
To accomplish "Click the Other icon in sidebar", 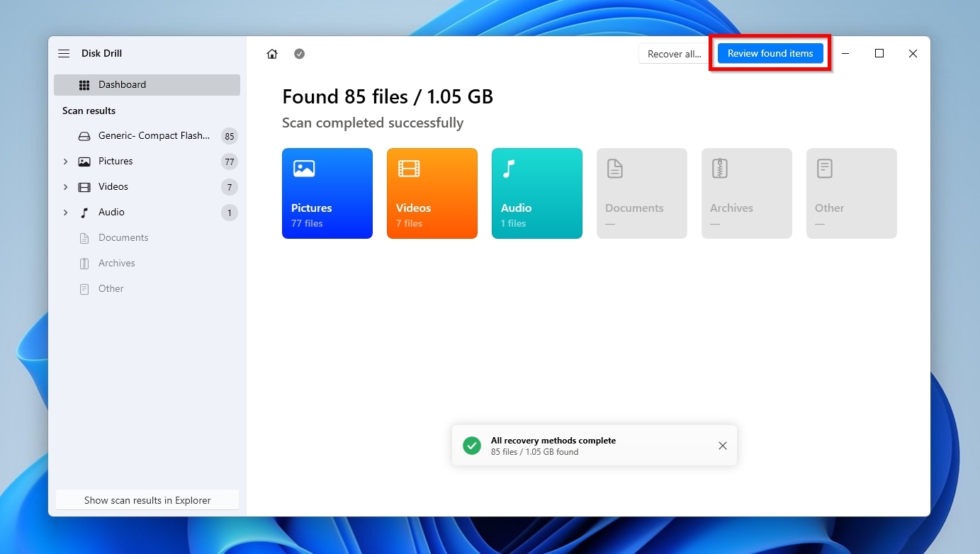I will click(84, 289).
